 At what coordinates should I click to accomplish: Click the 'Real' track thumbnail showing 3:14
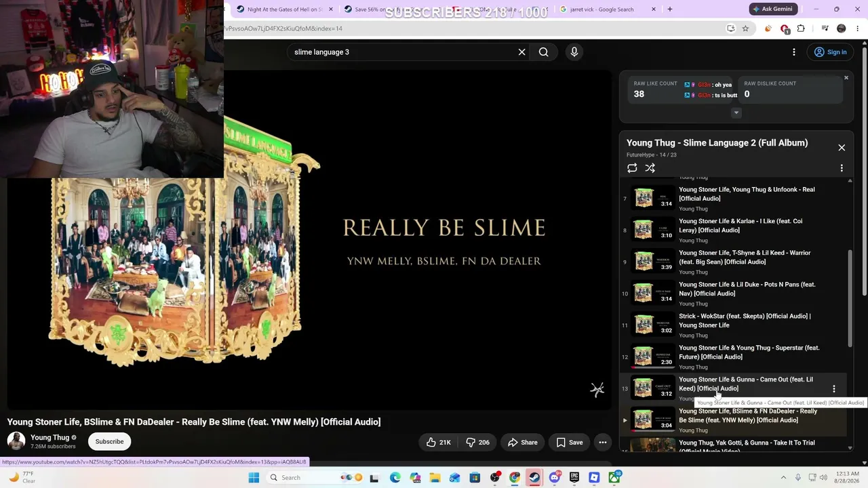point(652,198)
